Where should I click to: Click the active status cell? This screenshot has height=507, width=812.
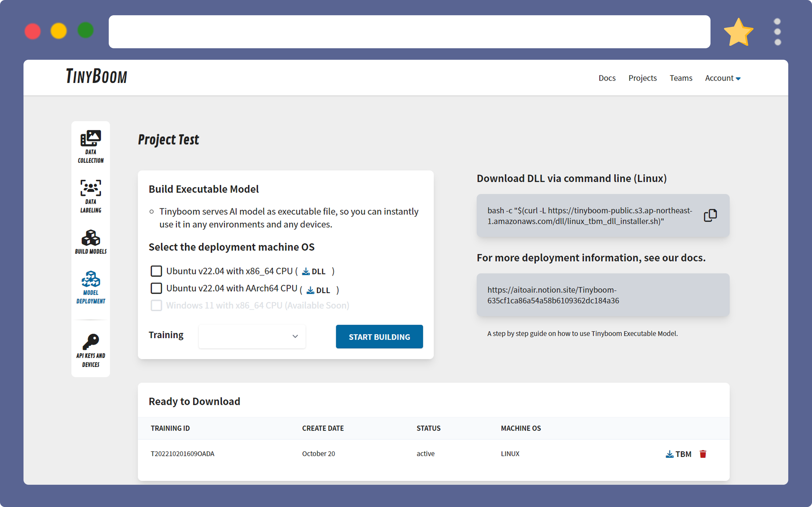[x=425, y=454]
